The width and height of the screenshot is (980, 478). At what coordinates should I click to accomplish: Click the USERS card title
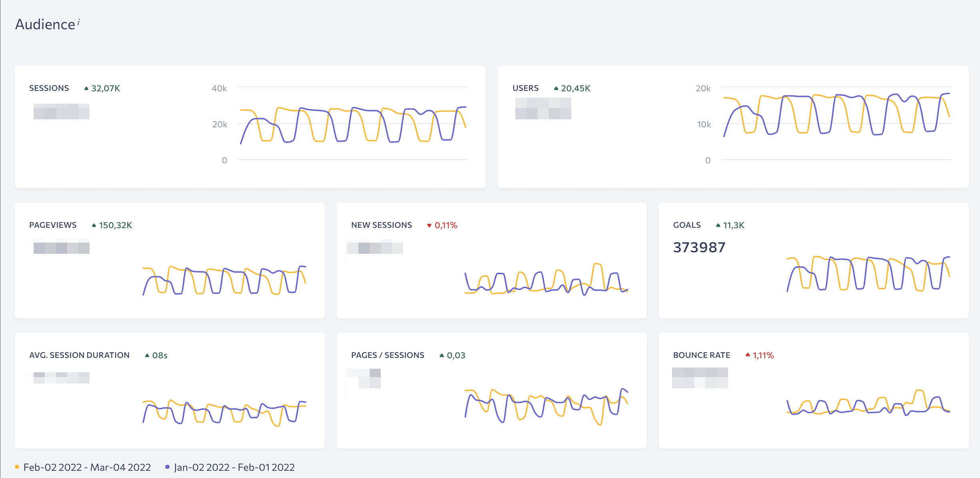(526, 88)
